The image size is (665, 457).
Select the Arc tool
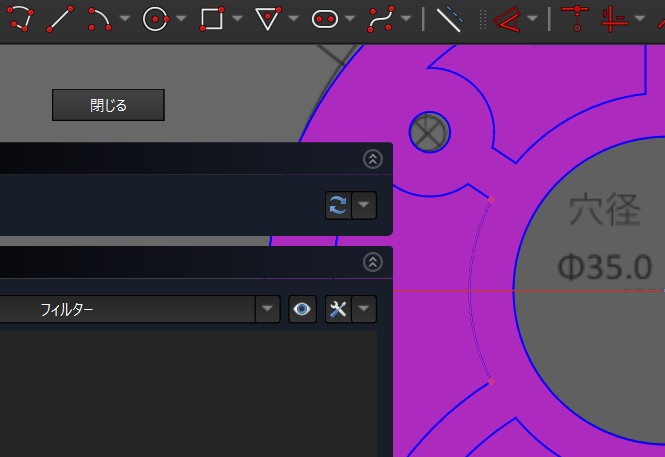coord(100,18)
